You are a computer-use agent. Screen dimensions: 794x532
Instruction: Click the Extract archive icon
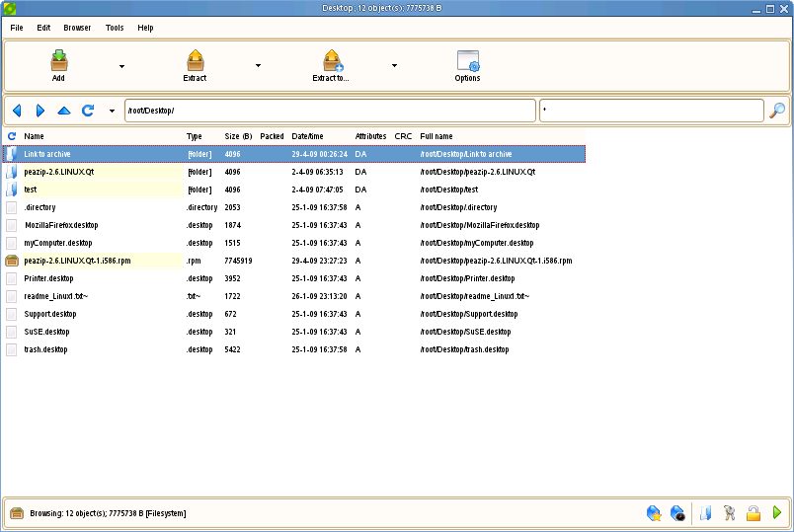[196, 61]
